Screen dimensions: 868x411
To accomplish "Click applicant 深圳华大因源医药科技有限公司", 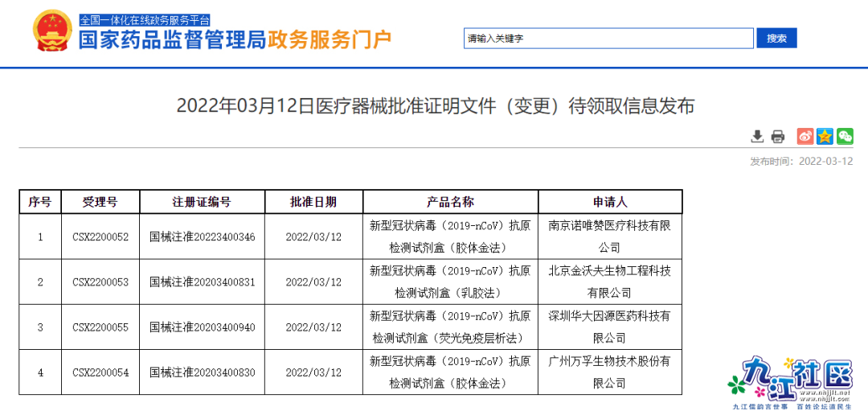I will pos(610,327).
